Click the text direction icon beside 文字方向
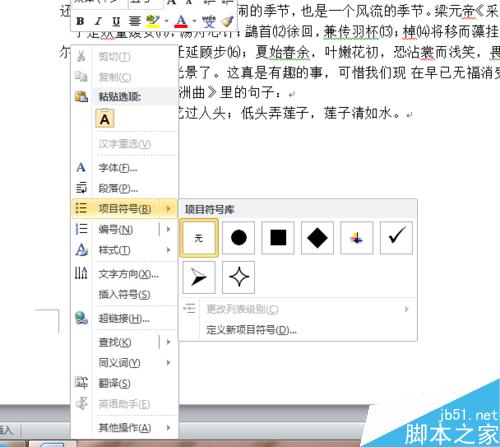This screenshot has height=447, width=500. (81, 273)
